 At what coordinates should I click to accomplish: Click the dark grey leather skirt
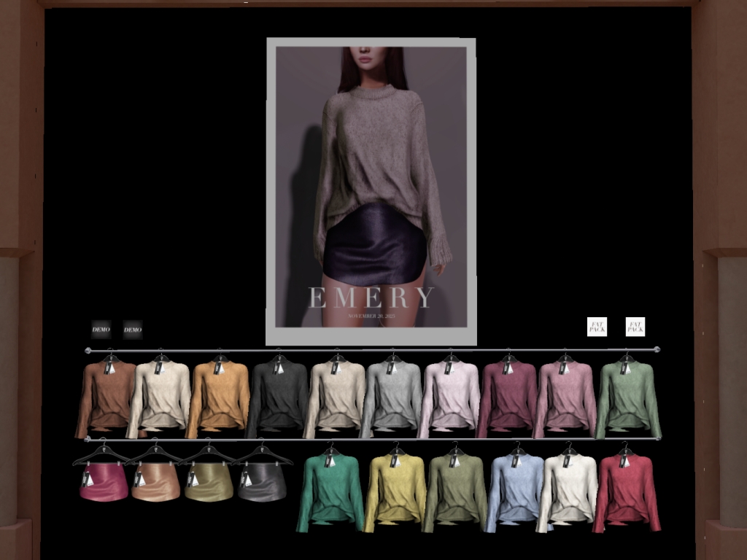(262, 483)
